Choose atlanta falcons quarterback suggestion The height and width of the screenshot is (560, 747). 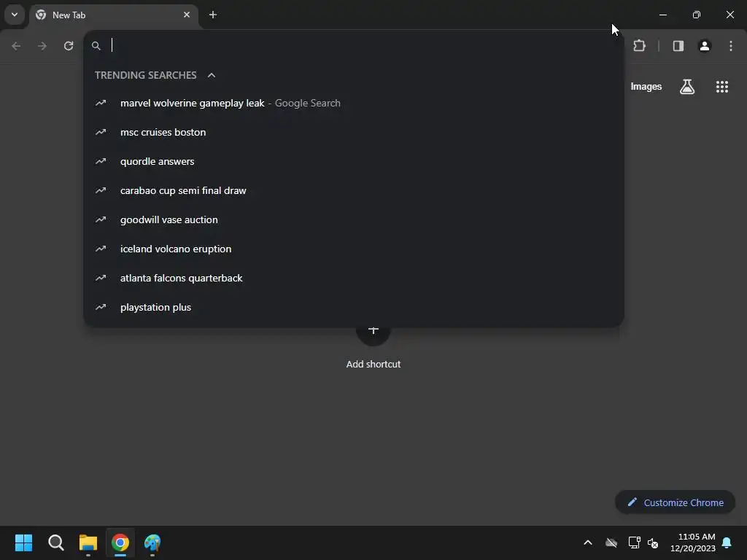pyautogui.click(x=354, y=278)
